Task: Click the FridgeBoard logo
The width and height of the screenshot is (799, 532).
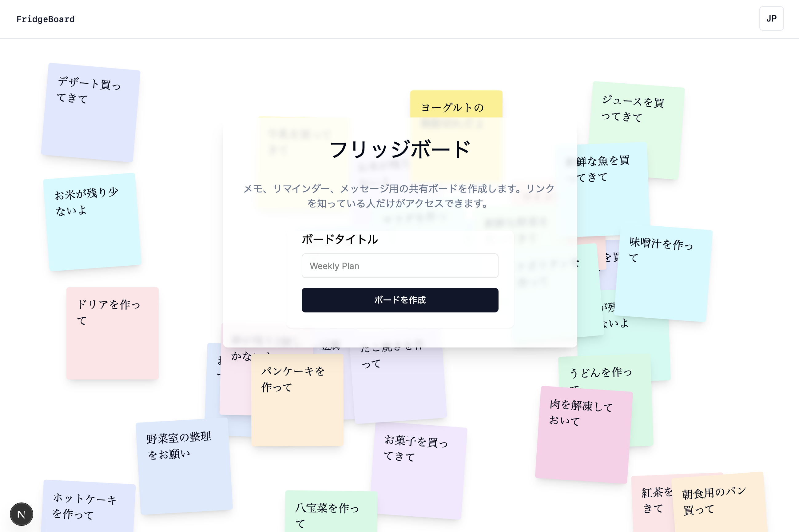Action: pos(46,19)
